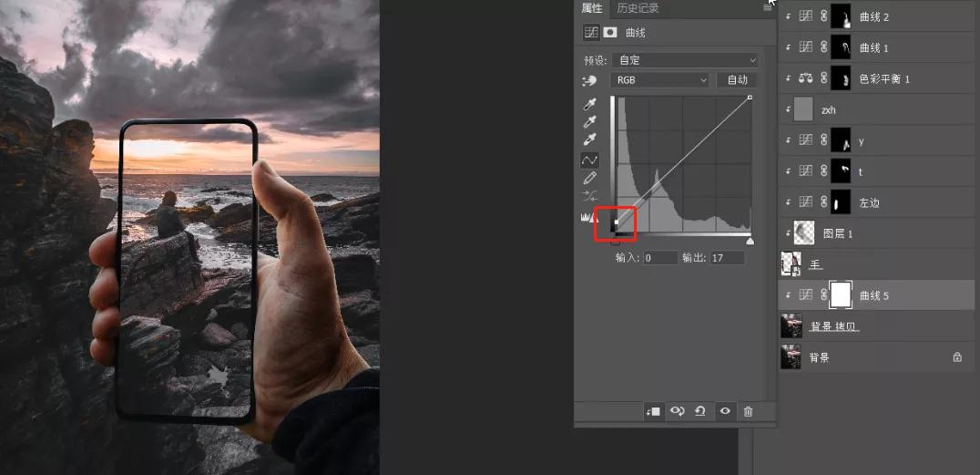Click the color balance icon of 色彩平衡 1
The height and width of the screenshot is (475, 980).
point(806,78)
